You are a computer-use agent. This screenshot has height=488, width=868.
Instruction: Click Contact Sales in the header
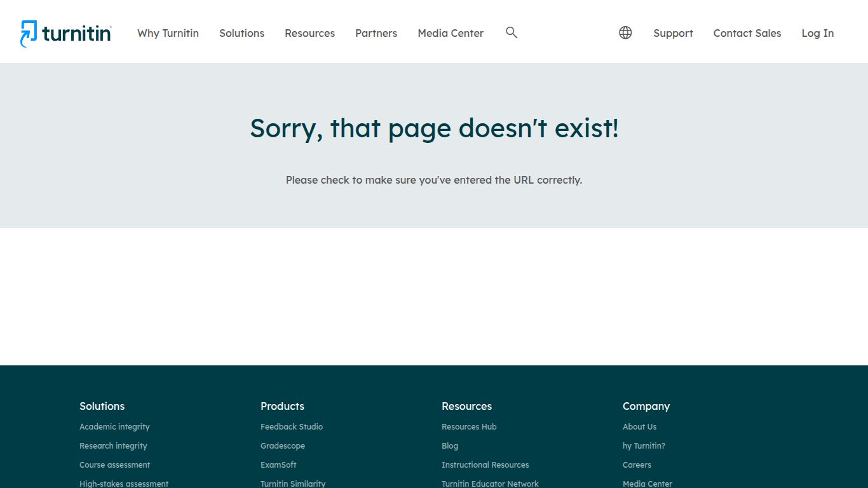pos(747,33)
